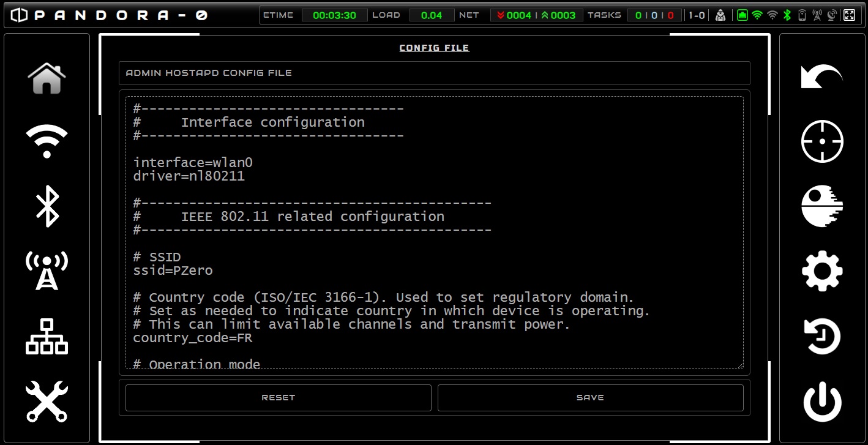This screenshot has width=868, height=445.
Task: Open the network topology section
Action: pos(47,337)
